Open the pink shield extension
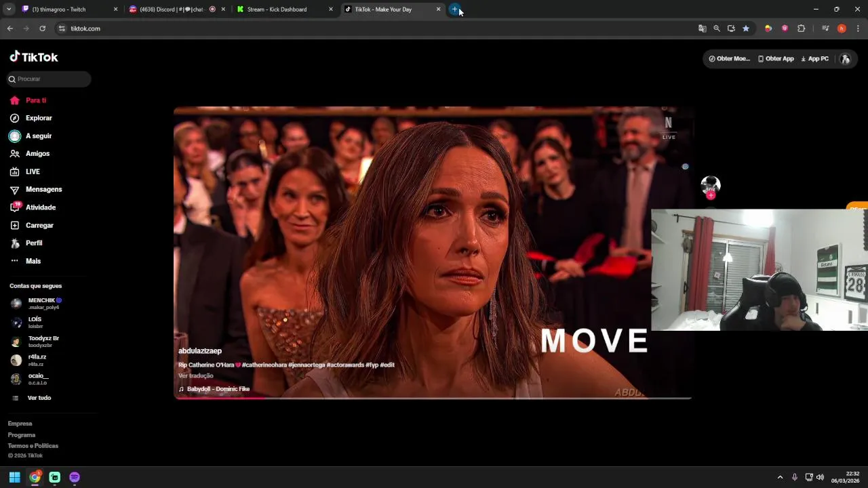This screenshot has height=488, width=868. click(x=785, y=28)
